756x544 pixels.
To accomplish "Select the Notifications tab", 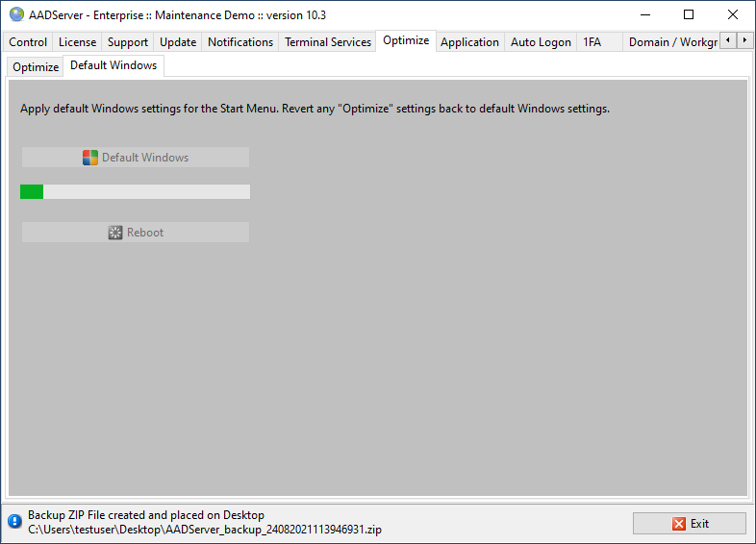I will pos(240,42).
